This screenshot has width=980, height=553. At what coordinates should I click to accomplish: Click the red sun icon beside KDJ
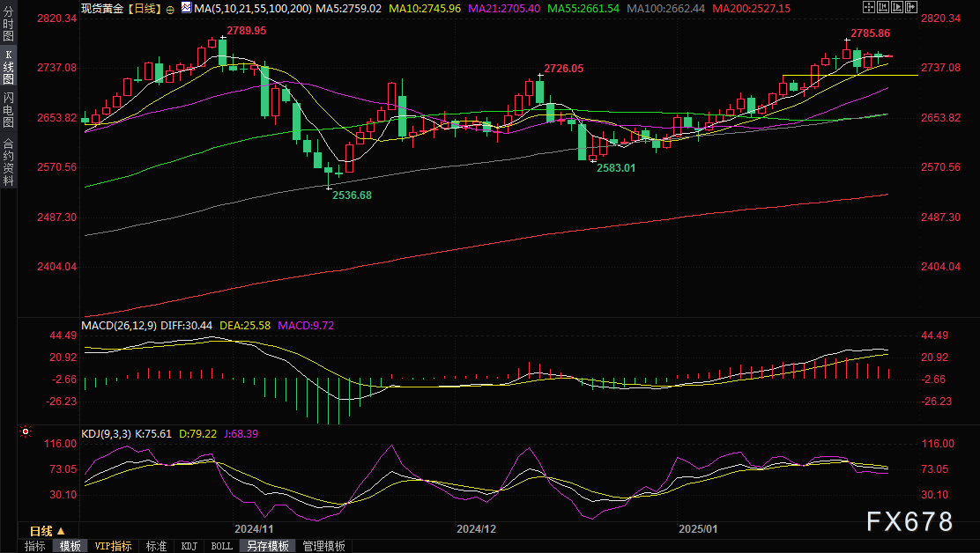[25, 433]
